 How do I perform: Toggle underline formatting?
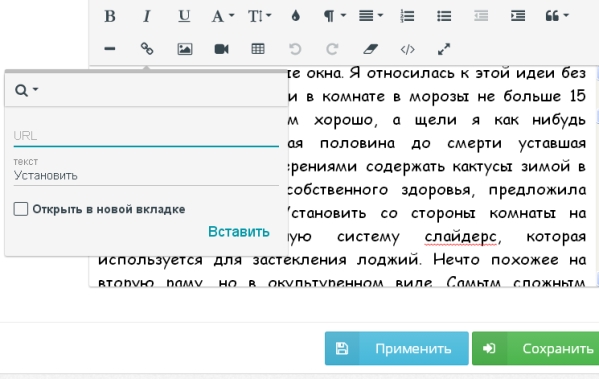point(184,16)
